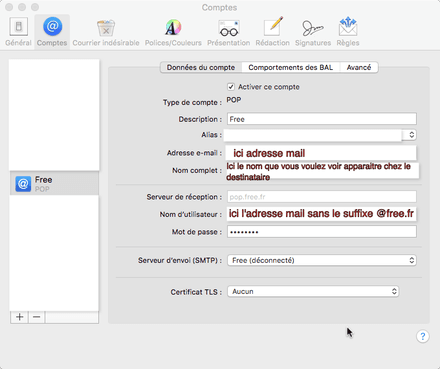This screenshot has width=440, height=369.
Task: Click the Mot de passe field
Action: [x=322, y=232]
